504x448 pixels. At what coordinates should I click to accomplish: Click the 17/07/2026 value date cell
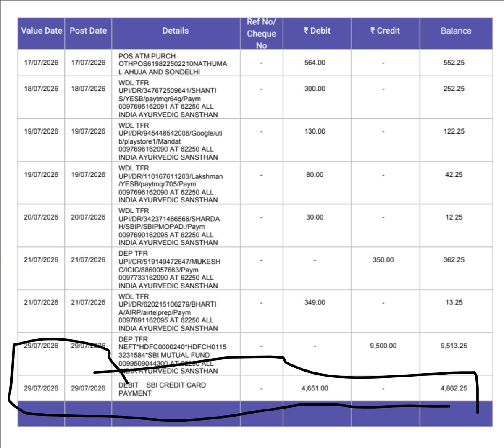pos(41,63)
